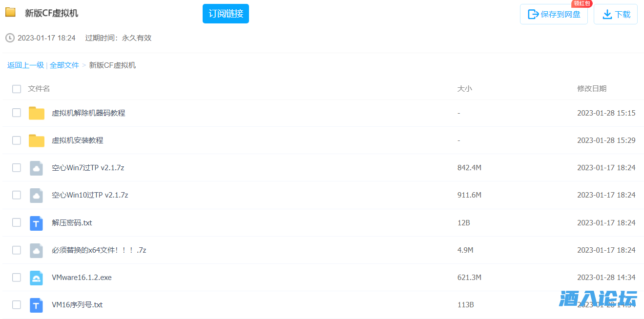This screenshot has width=644, height=319.
Task: Click the 保存到网盘 button
Action: click(554, 14)
